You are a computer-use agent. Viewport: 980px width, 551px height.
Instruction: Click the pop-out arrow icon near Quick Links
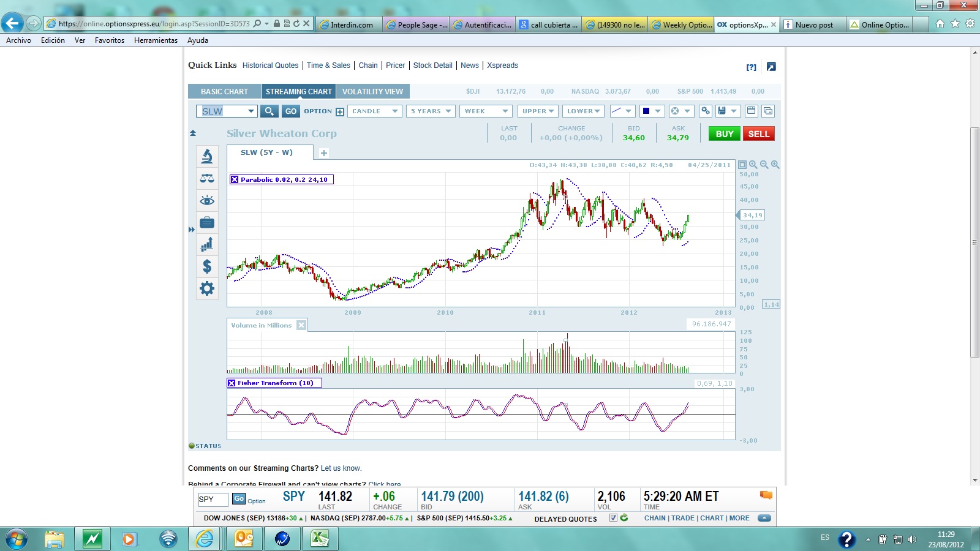(771, 67)
